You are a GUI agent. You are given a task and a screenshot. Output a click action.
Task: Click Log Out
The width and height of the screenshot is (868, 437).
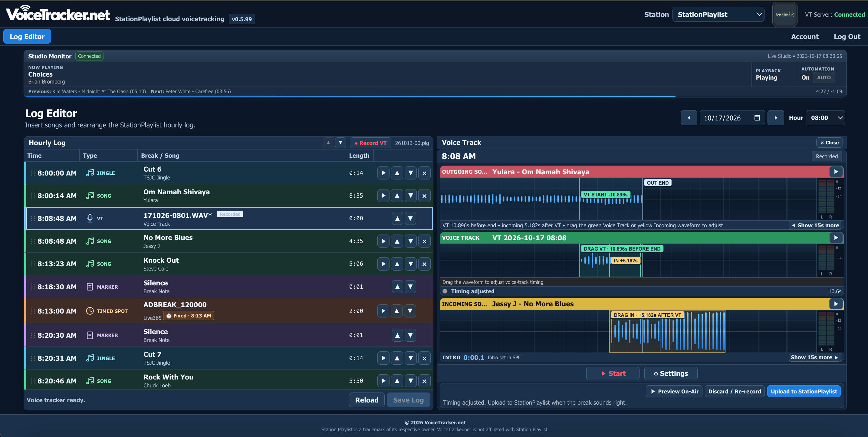847,36
